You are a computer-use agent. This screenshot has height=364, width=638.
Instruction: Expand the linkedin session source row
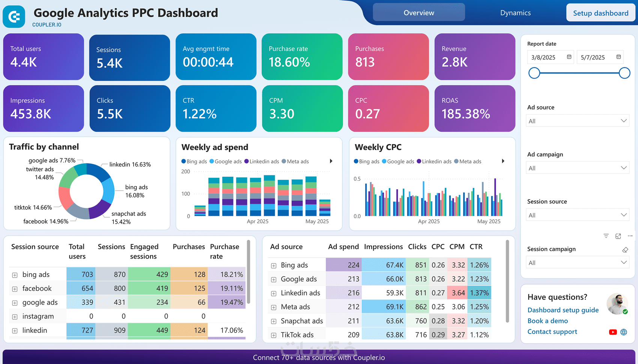[x=15, y=331]
